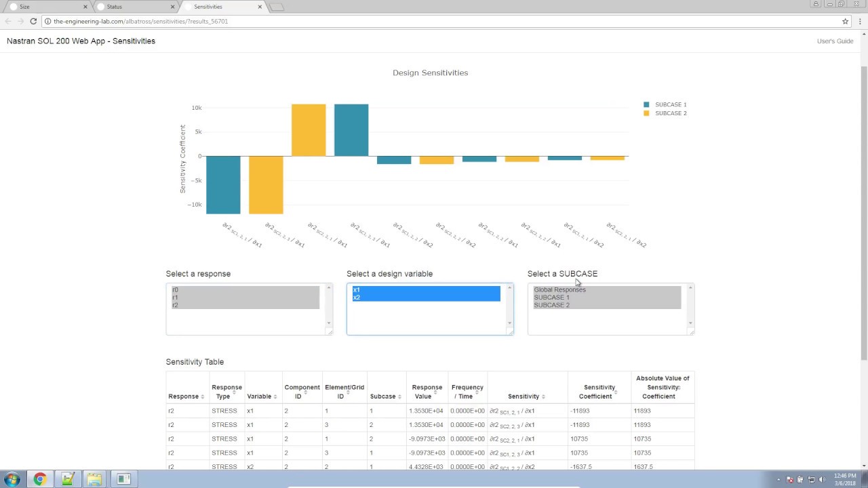Click the browser address bar URL

click(x=140, y=22)
